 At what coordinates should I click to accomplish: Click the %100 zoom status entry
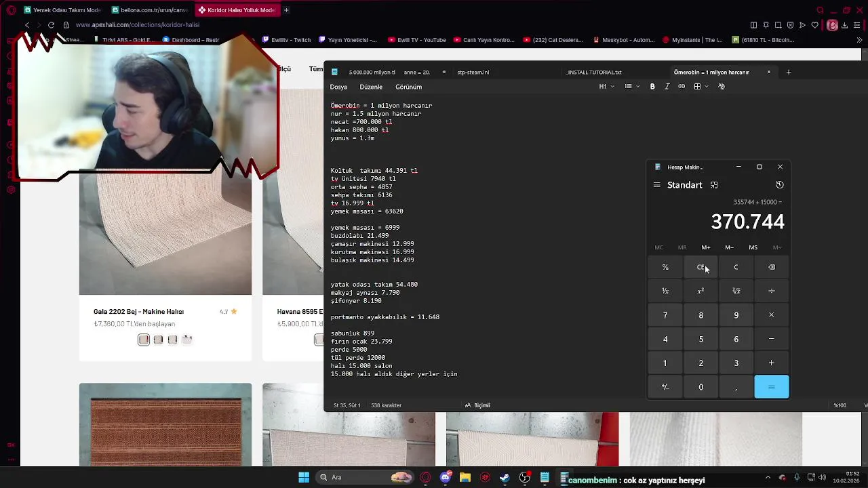(x=840, y=405)
